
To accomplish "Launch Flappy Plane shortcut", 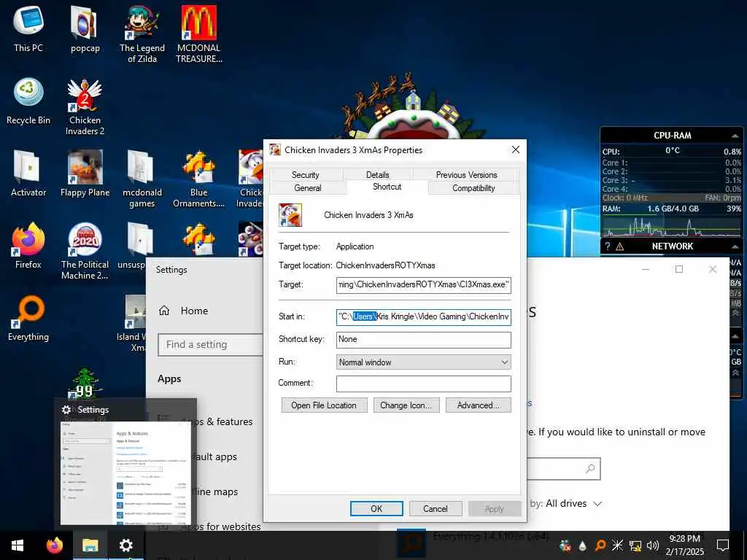I will click(85, 173).
